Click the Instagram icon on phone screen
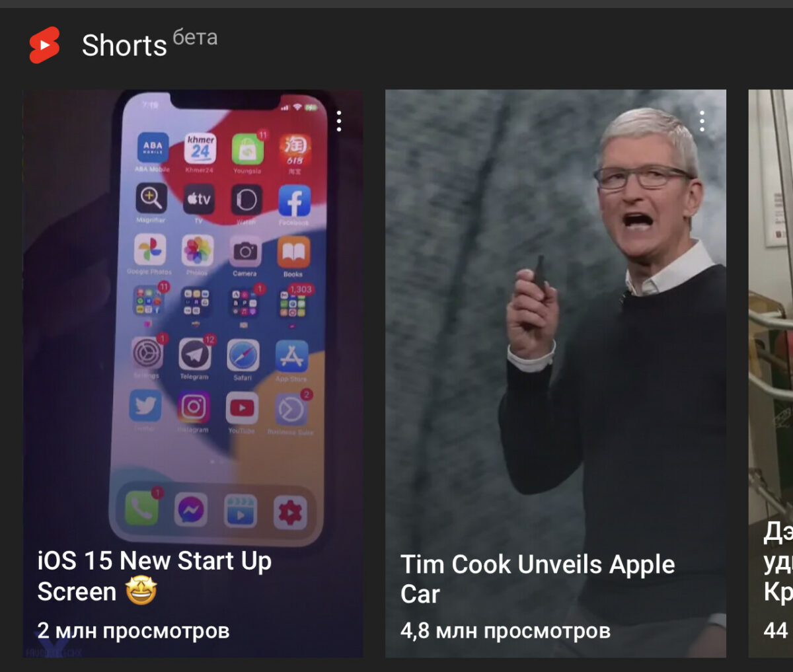This screenshot has height=672, width=793. pyautogui.click(x=194, y=407)
